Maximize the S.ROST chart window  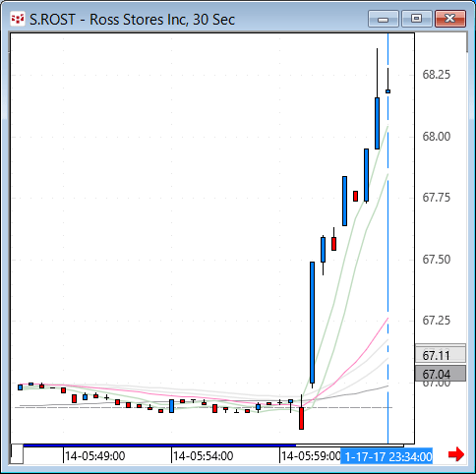click(x=417, y=19)
